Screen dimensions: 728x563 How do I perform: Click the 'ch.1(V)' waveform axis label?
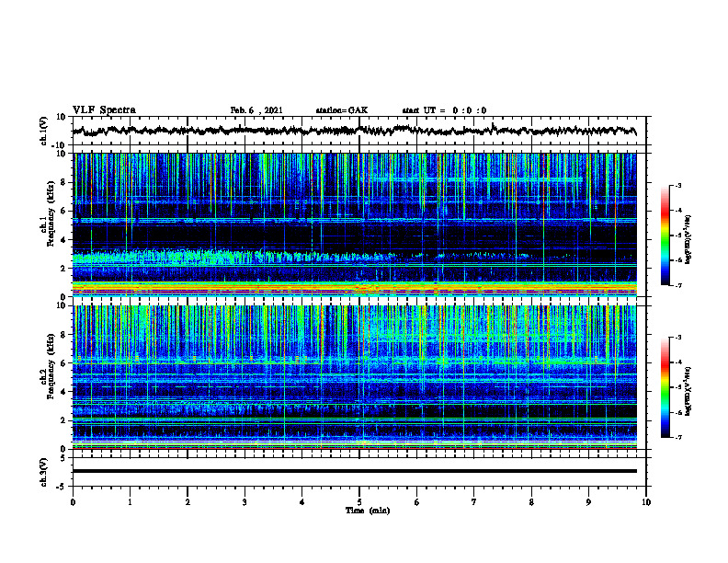click(44, 131)
